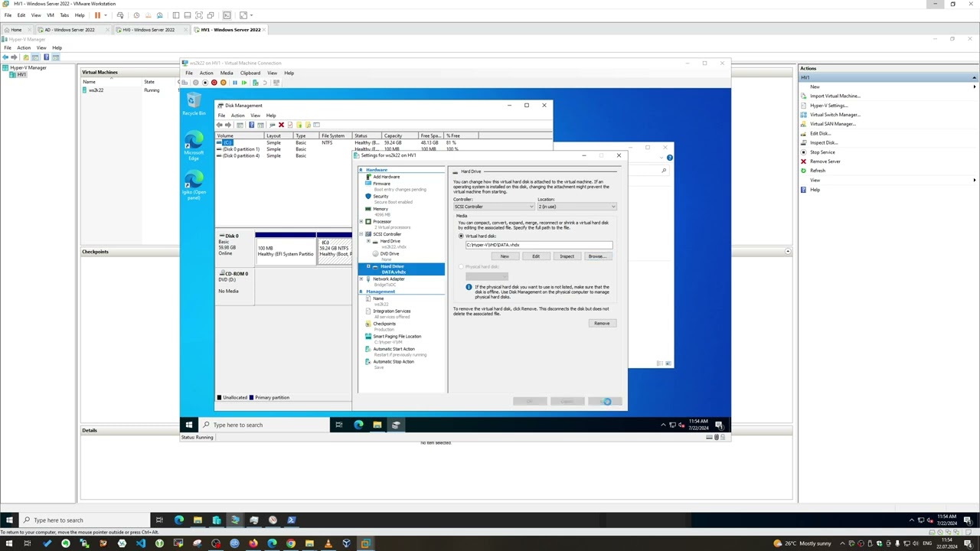Select Automatic Start Action item

tap(394, 349)
